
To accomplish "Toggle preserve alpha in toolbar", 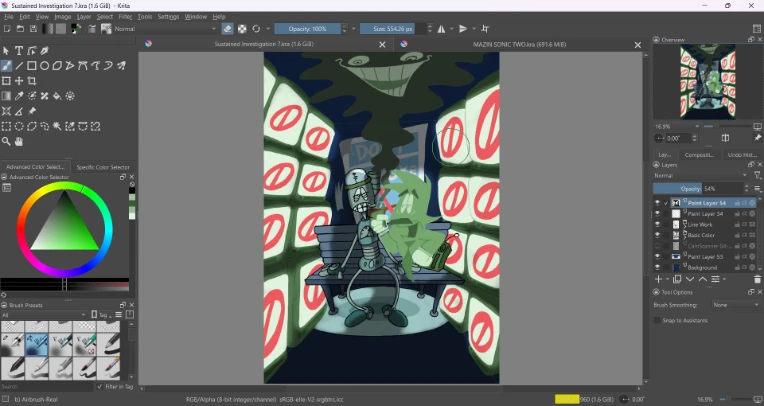I will click(x=242, y=29).
